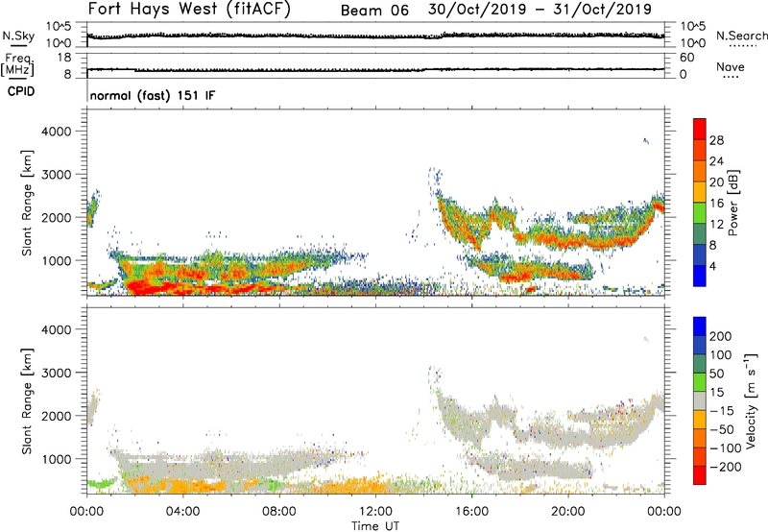The image size is (768, 532).
Task: Click the '12:00' time axis tick label
Action: (x=375, y=512)
